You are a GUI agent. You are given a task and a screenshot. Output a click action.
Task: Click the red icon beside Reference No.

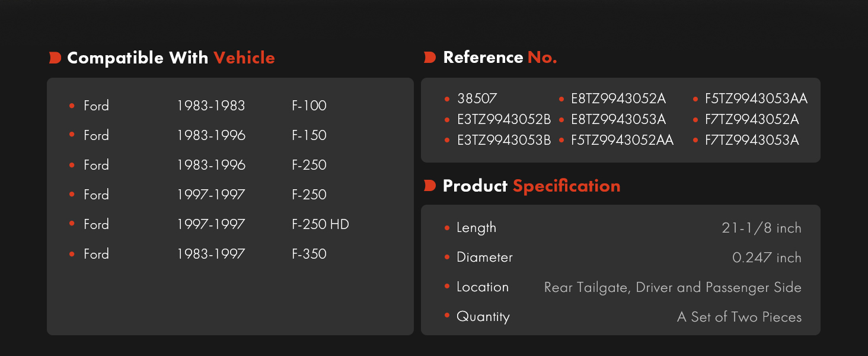tap(430, 58)
